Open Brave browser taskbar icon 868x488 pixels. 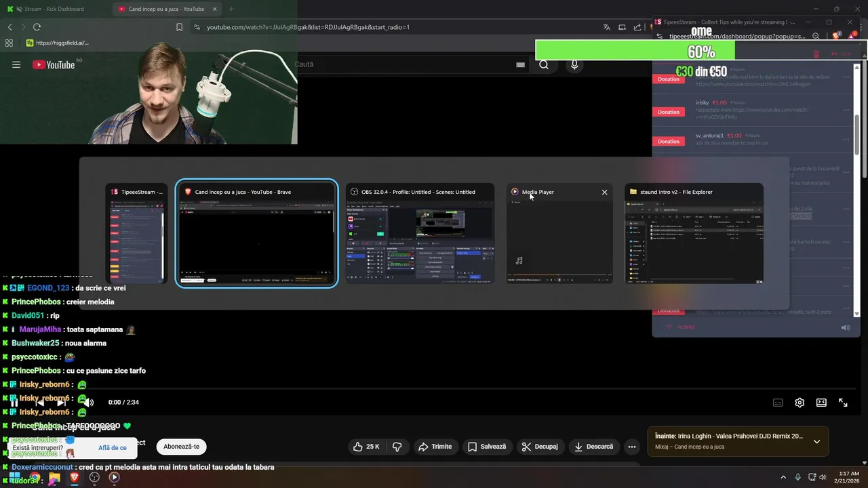click(75, 477)
